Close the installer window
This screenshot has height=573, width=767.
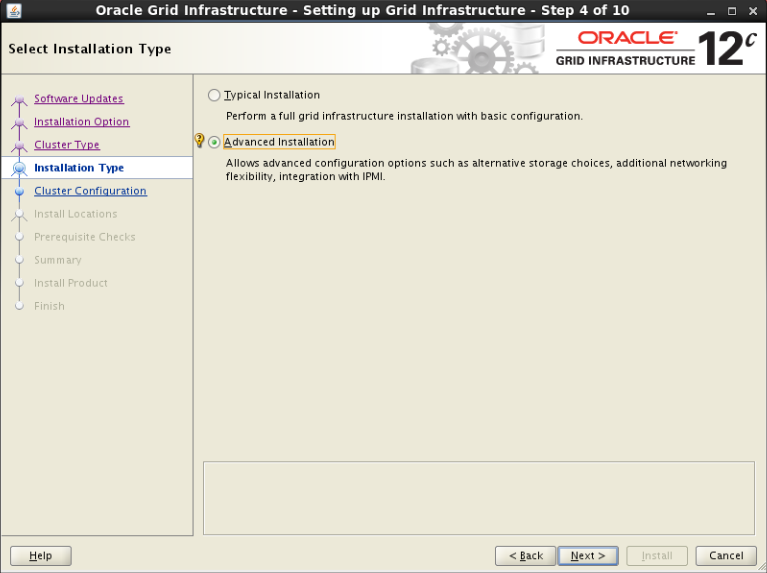pyautogui.click(x=753, y=11)
